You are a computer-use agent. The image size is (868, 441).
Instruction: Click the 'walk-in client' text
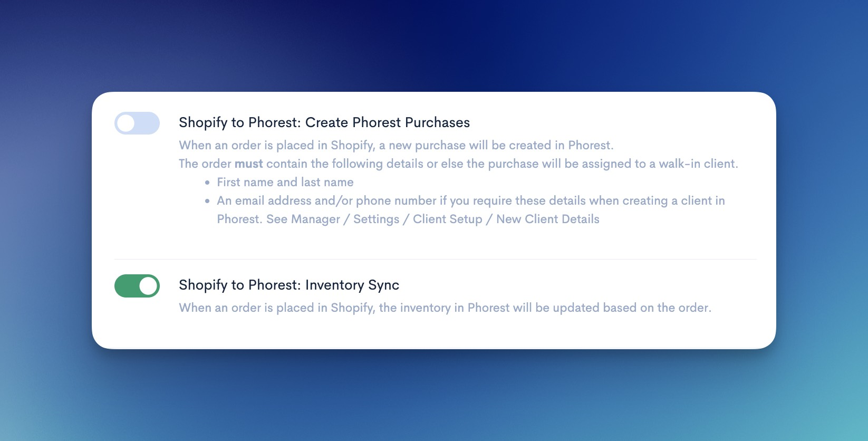pyautogui.click(x=698, y=164)
